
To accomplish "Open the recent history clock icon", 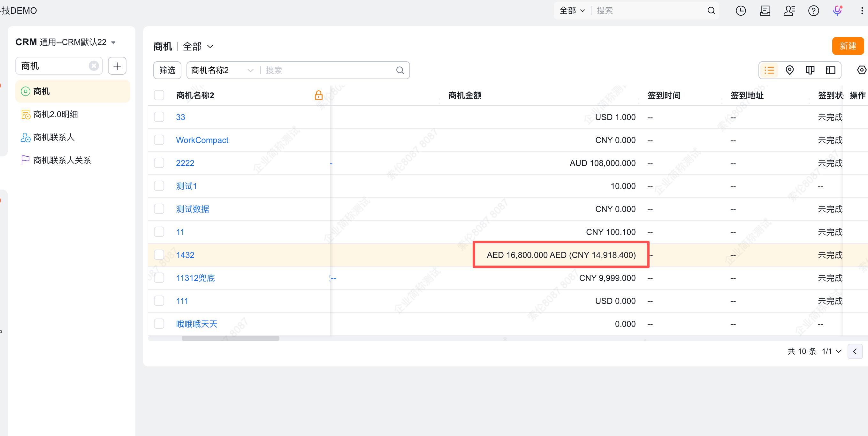I will [x=740, y=11].
